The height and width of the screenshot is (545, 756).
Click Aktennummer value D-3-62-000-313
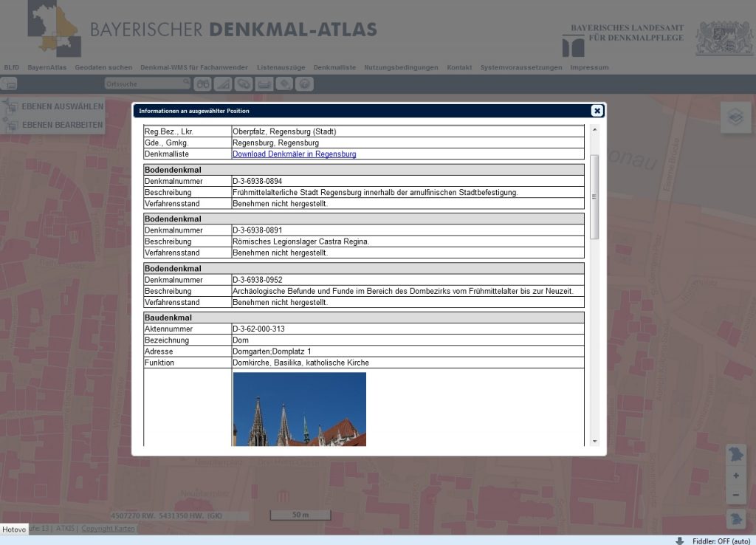258,329
